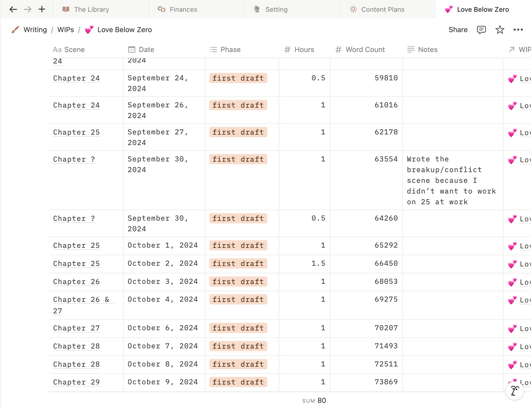This screenshot has width=532, height=408.
Task: Click the floating script button at bottom right
Action: click(x=514, y=391)
